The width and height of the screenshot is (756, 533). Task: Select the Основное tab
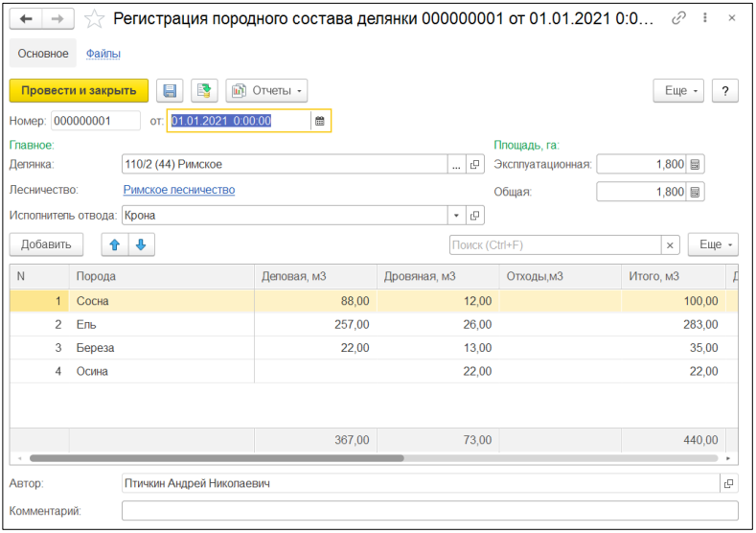(43, 54)
